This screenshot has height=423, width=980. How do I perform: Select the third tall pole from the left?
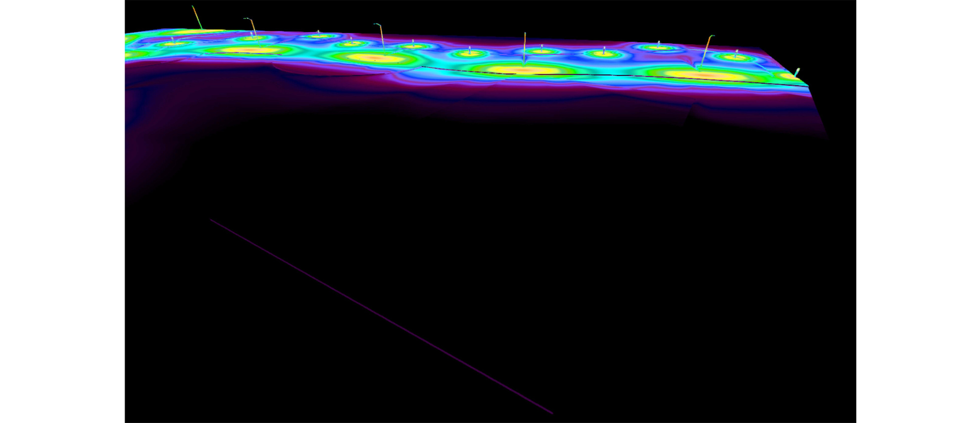(x=381, y=39)
